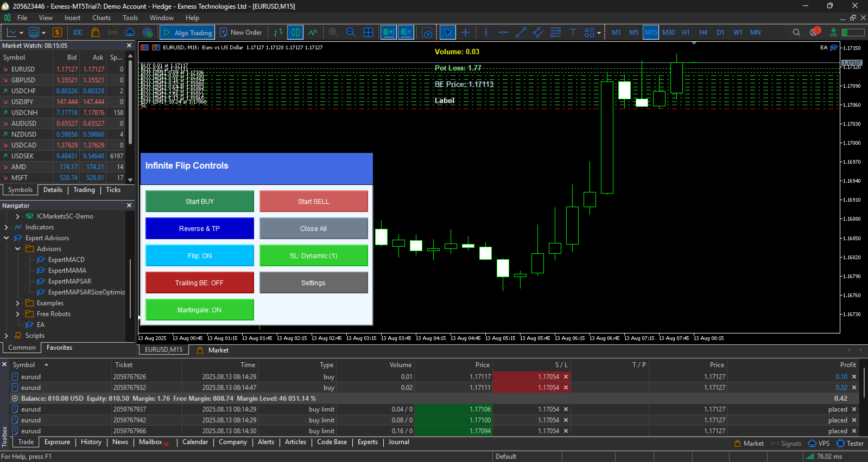Open the Market shopping bag icon

click(x=95, y=33)
